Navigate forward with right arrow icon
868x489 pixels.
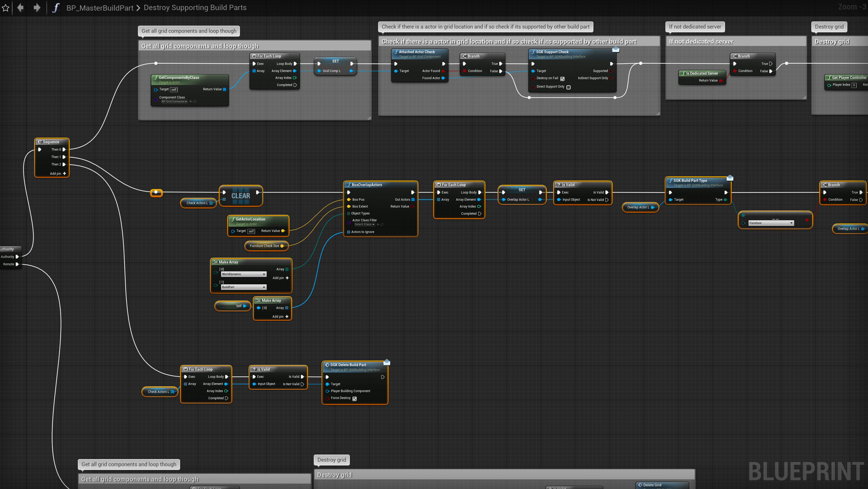coord(37,7)
